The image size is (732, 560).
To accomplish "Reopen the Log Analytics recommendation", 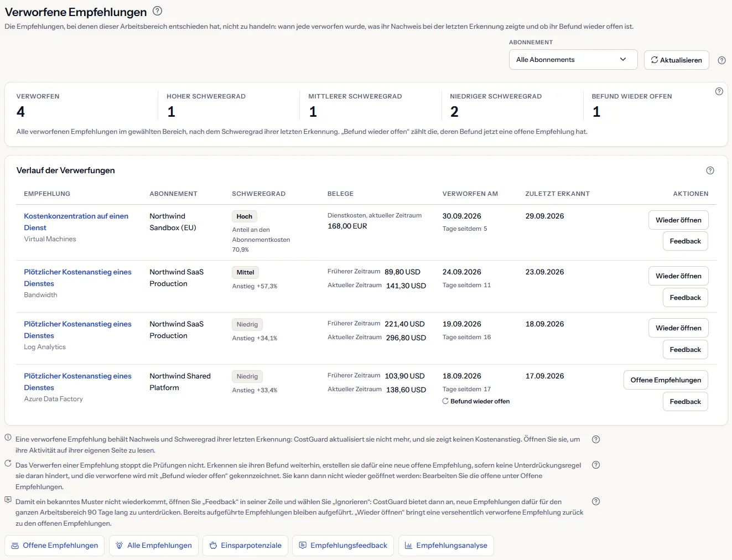I will pos(678,328).
